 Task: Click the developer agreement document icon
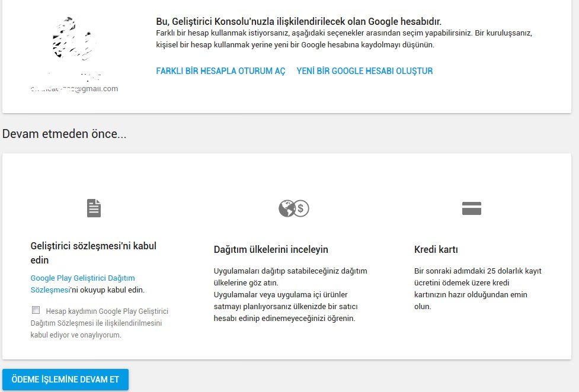[x=94, y=208]
